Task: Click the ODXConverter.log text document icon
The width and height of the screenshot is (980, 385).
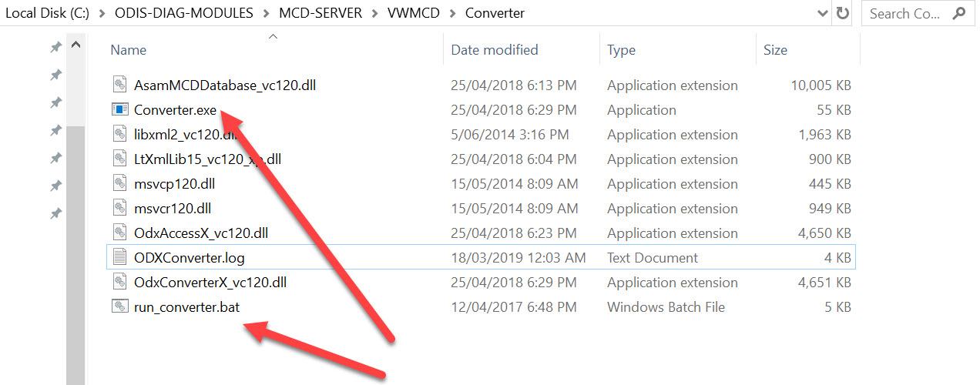Action: (119, 258)
